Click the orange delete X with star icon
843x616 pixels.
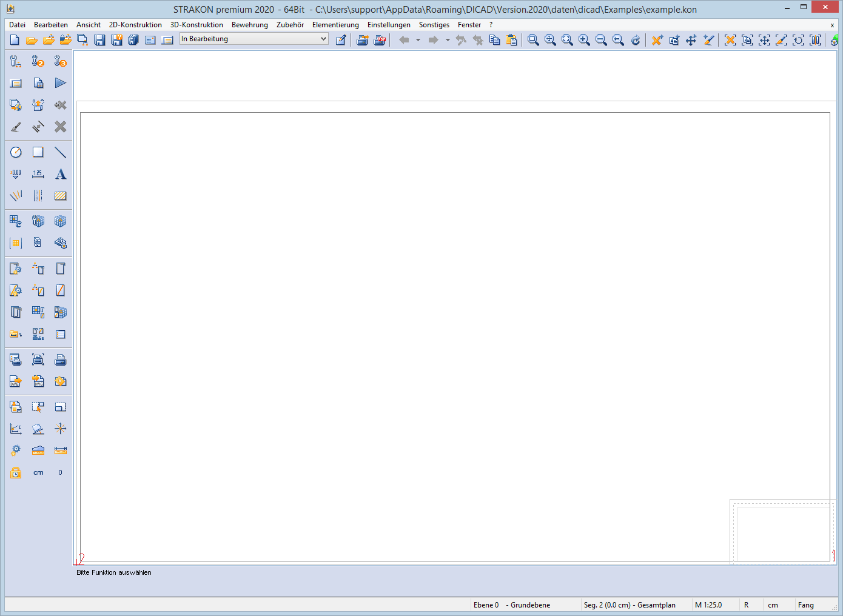657,40
